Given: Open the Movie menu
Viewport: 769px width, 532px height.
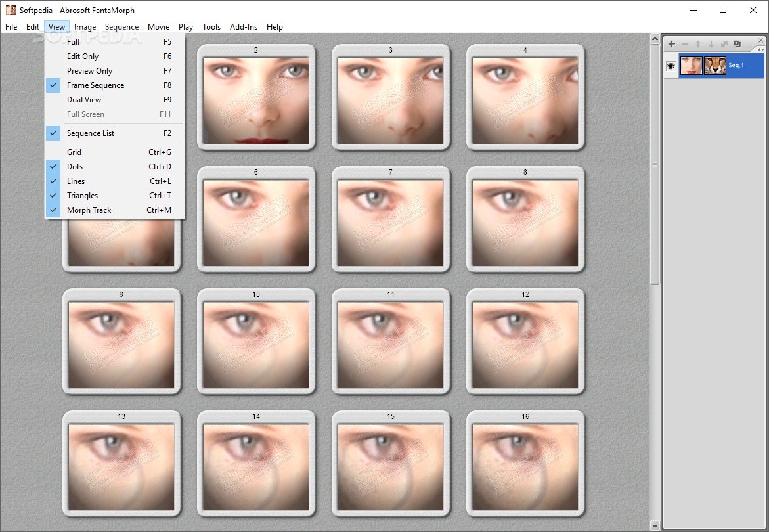Looking at the screenshot, I should (158, 26).
